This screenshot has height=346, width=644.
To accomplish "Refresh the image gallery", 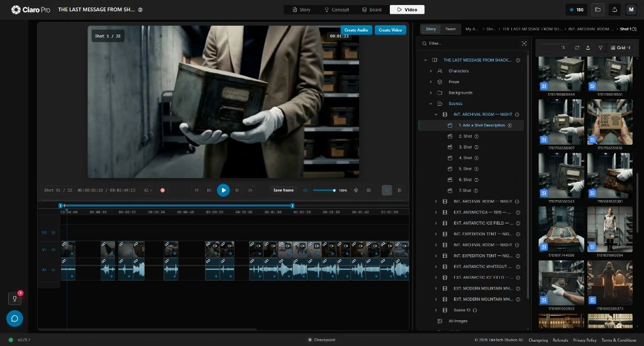I will [x=577, y=48].
